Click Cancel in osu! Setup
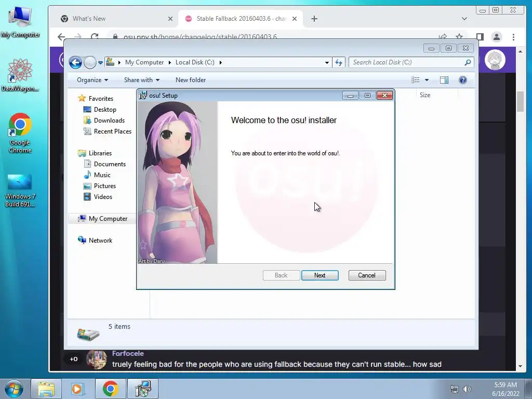Image resolution: width=532 pixels, height=399 pixels. point(367,275)
